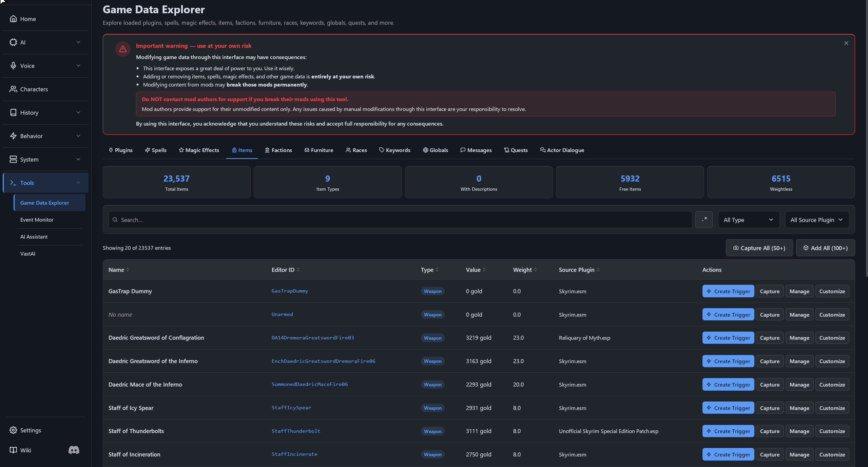This screenshot has width=868, height=467.
Task: Select the Items tab
Action: click(x=242, y=150)
